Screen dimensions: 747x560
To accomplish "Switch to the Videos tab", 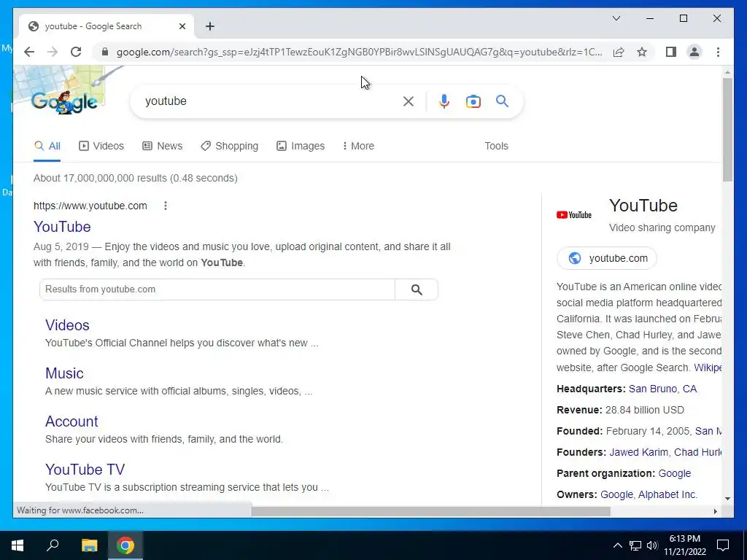I will click(101, 146).
